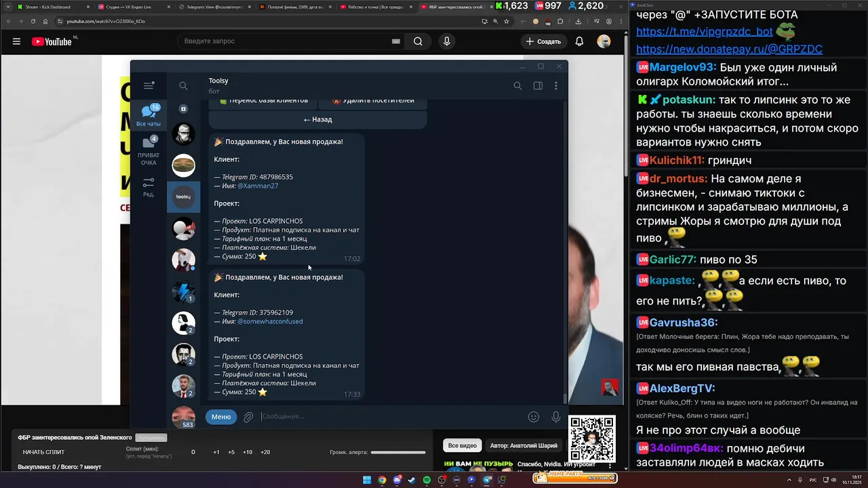Open the 'Все чаты' folder
868x488 pixels.
pyautogui.click(x=149, y=116)
